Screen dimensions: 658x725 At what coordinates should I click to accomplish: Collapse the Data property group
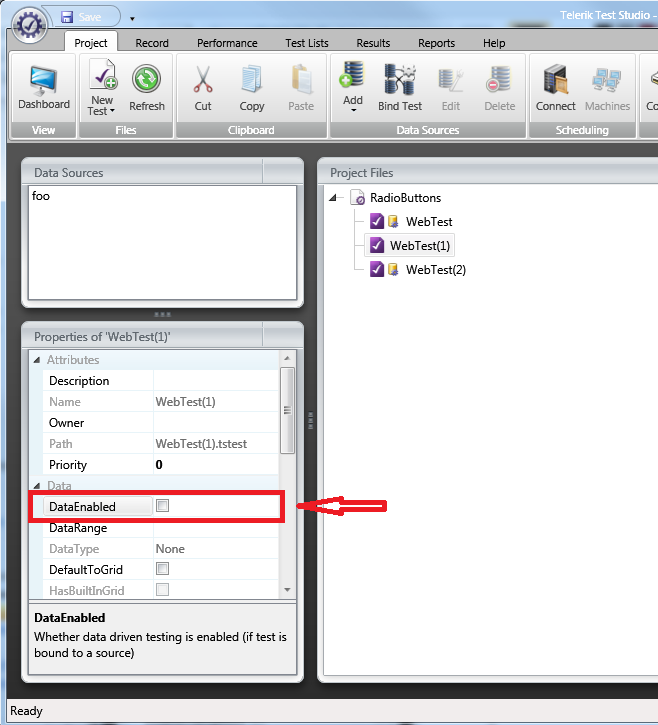pyautogui.click(x=37, y=485)
